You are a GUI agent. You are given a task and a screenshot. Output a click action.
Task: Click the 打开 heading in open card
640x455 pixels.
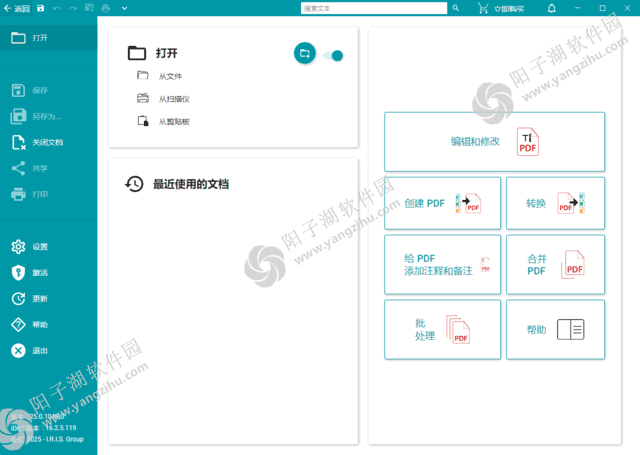point(167,53)
